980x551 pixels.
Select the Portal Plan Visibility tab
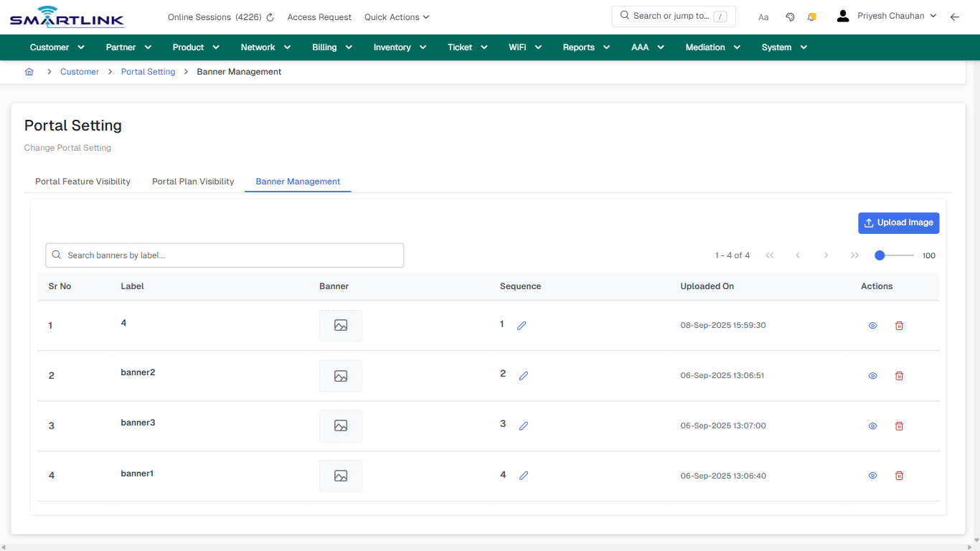[x=192, y=182]
